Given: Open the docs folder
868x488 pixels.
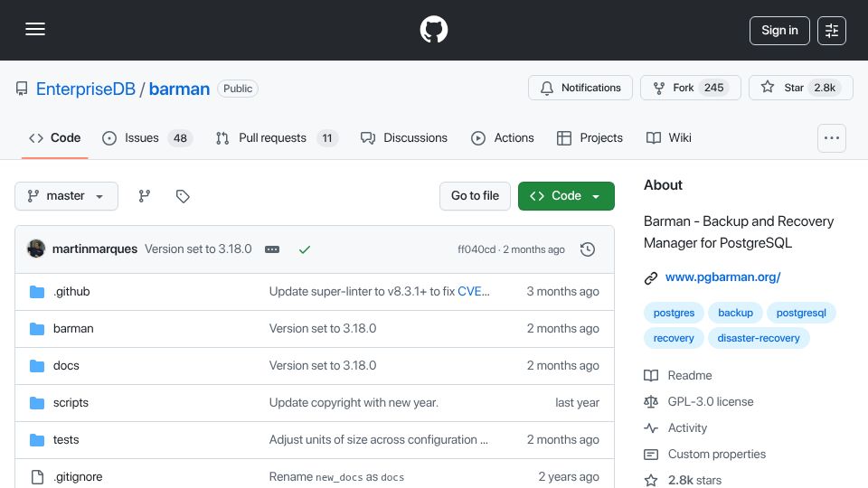Looking at the screenshot, I should (x=66, y=366).
